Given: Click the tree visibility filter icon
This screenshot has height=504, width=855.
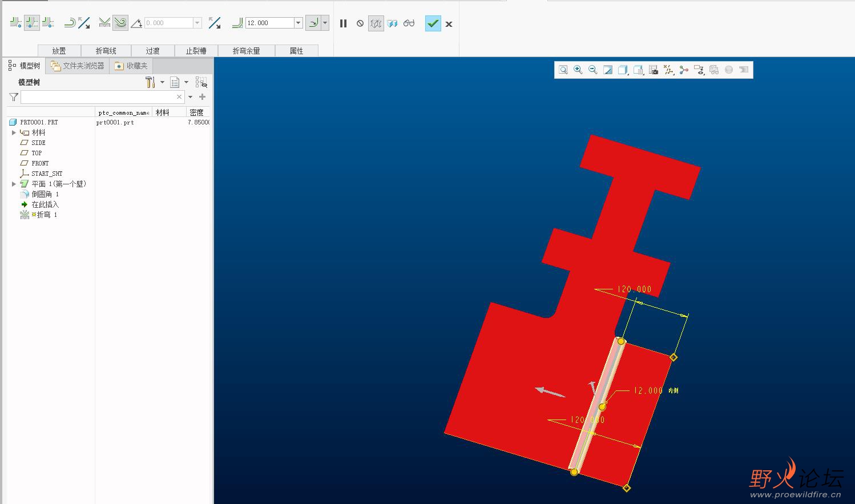Looking at the screenshot, I should tap(201, 82).
